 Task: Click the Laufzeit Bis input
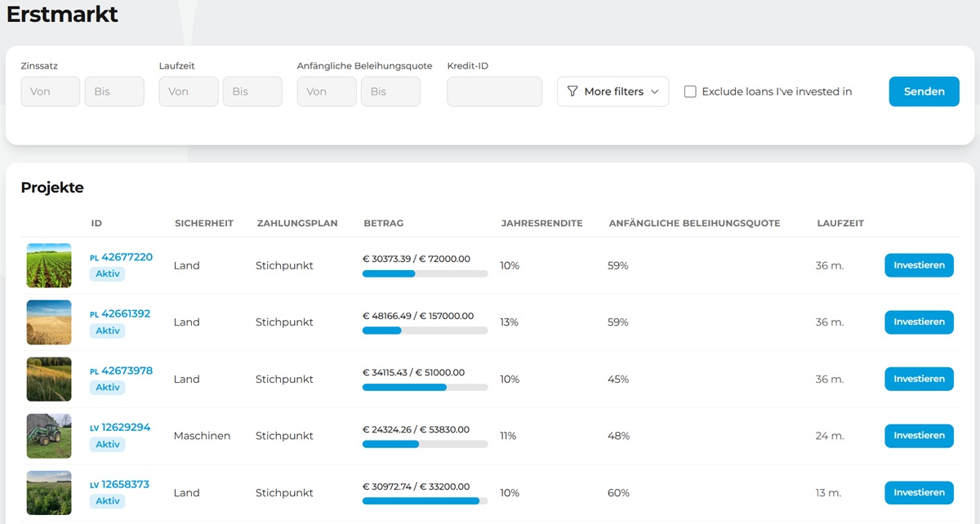click(252, 91)
